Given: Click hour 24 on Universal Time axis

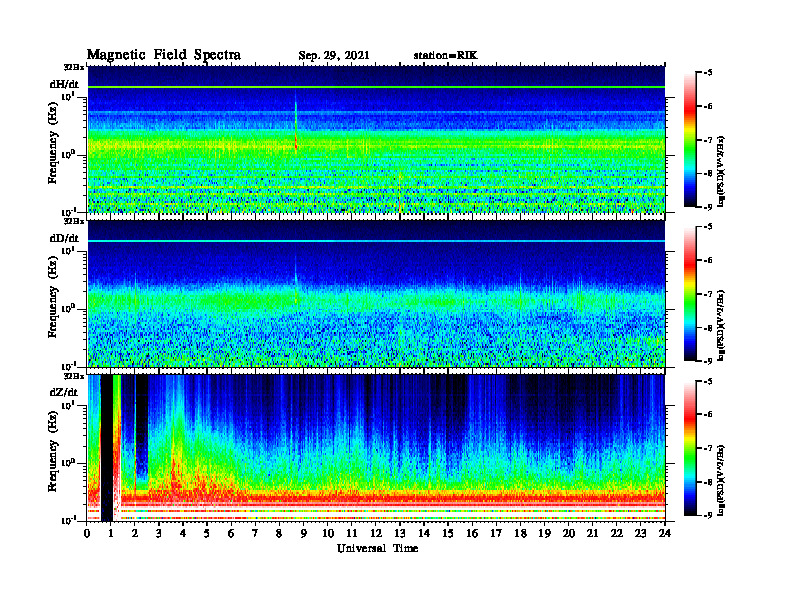Looking at the screenshot, I should 665,534.
